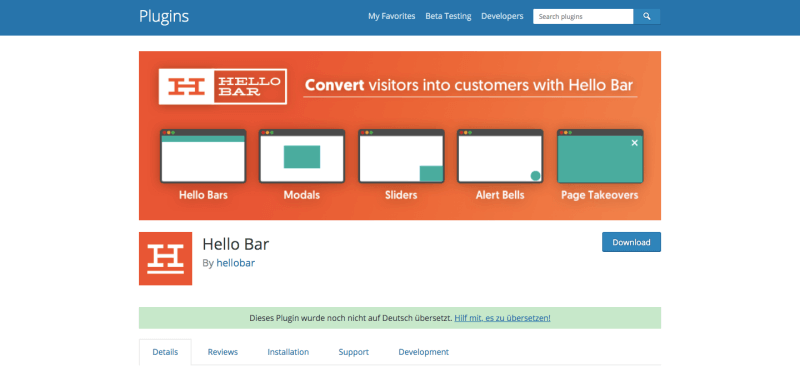Open My Favorites
Screen dimensions: 800x371
pos(392,16)
